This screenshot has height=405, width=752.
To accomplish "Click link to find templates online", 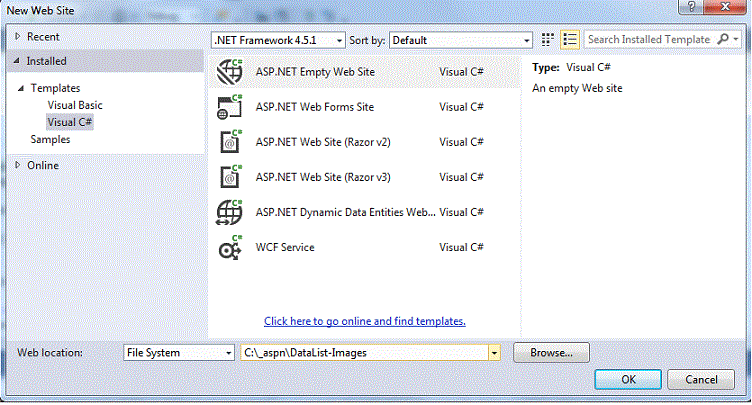I will 364,321.
